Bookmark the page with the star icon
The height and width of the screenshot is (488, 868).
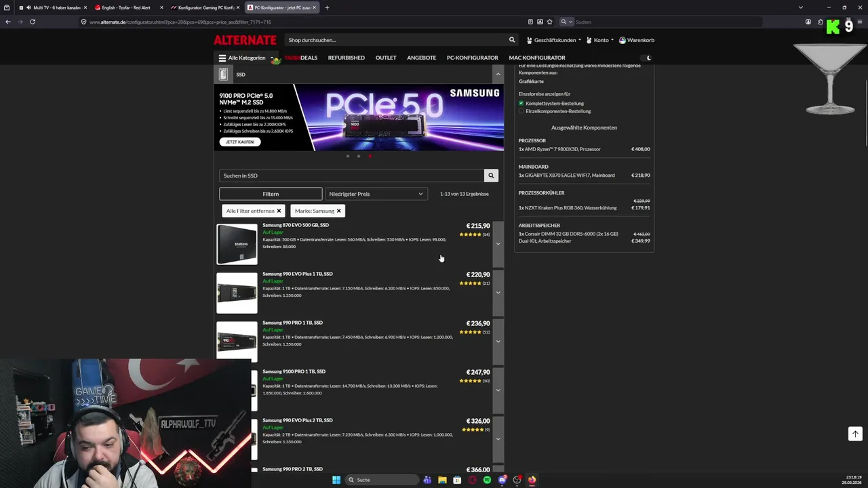[x=549, y=22]
